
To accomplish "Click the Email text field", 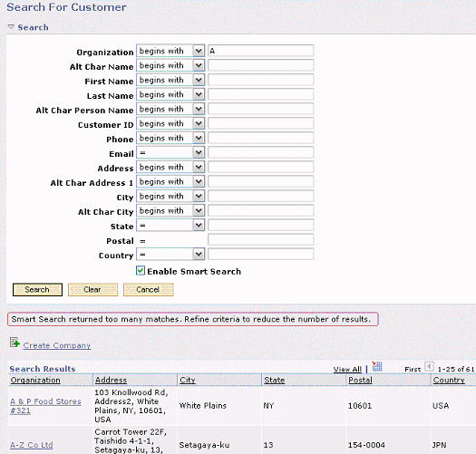I will [x=261, y=152].
